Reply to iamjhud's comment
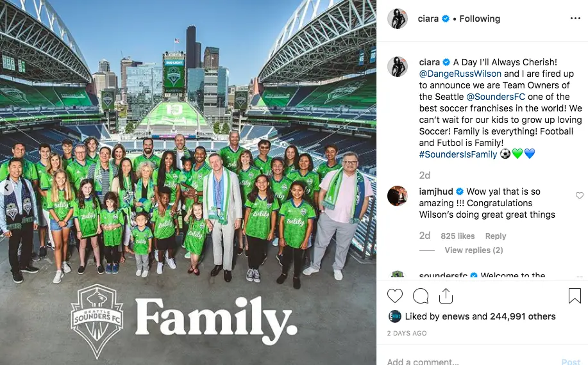The height and width of the screenshot is (365, 588). click(496, 236)
